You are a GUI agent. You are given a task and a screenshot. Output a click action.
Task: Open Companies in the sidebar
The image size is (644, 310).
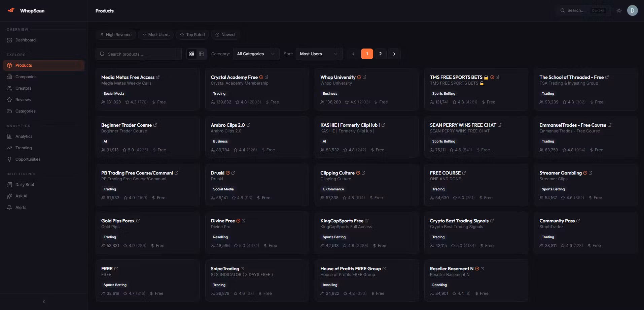click(x=43, y=77)
